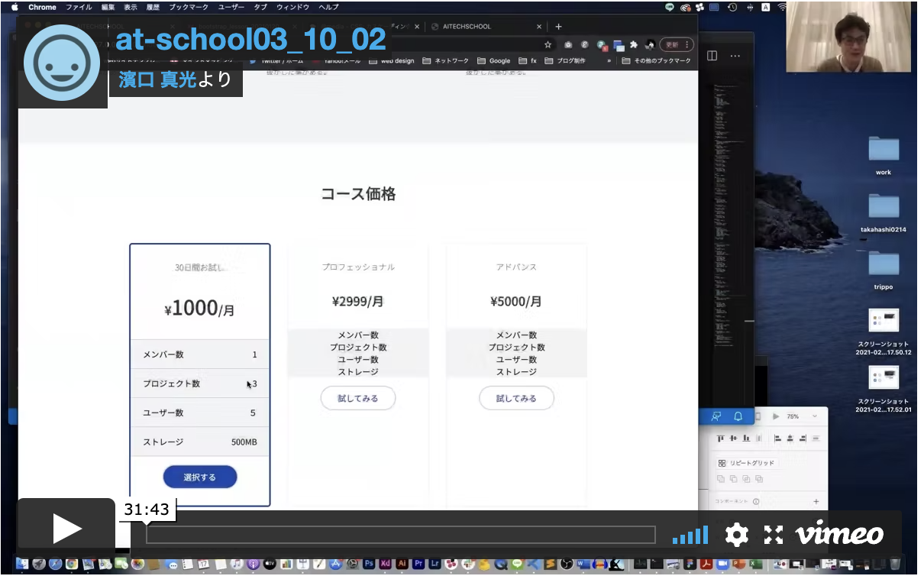Open the at-school03_10_02 video title link
The height and width of the screenshot is (576, 924).
click(x=250, y=41)
